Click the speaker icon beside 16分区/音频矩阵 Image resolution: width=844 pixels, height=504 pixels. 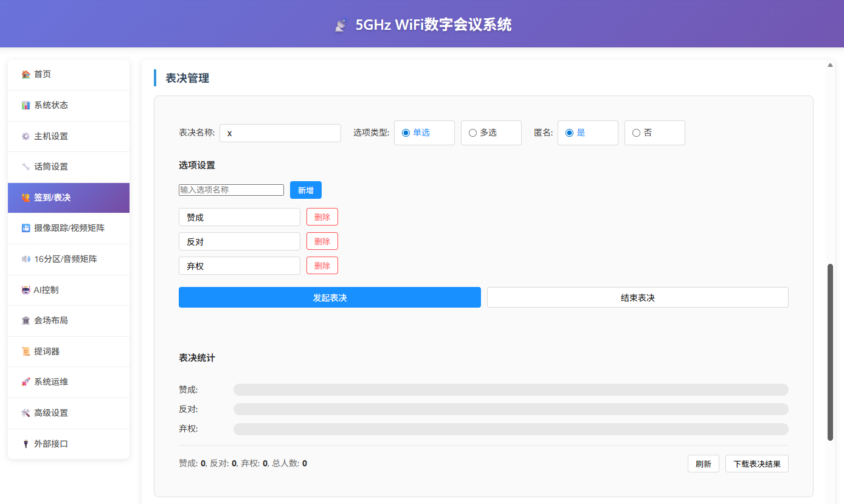click(26, 259)
